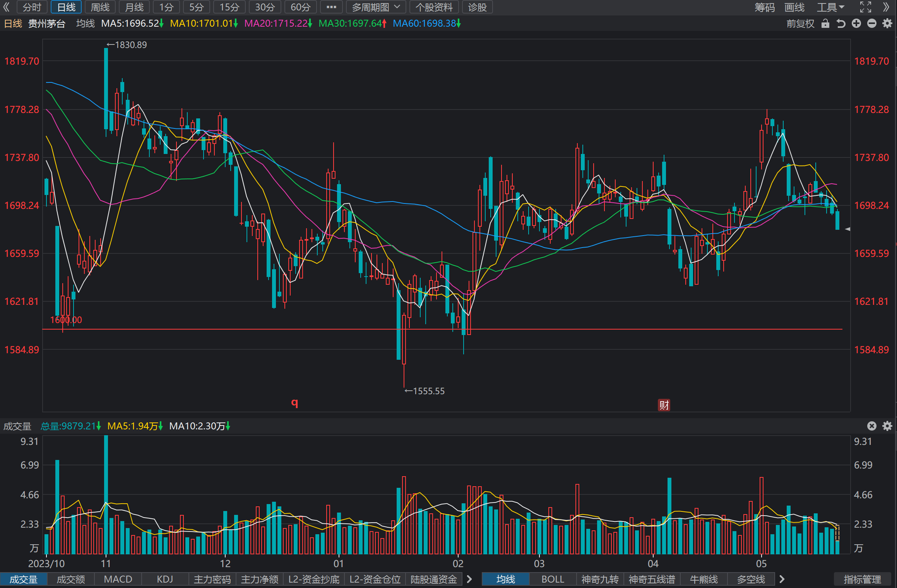
Task: Select the 1分 period
Action: point(166,7)
